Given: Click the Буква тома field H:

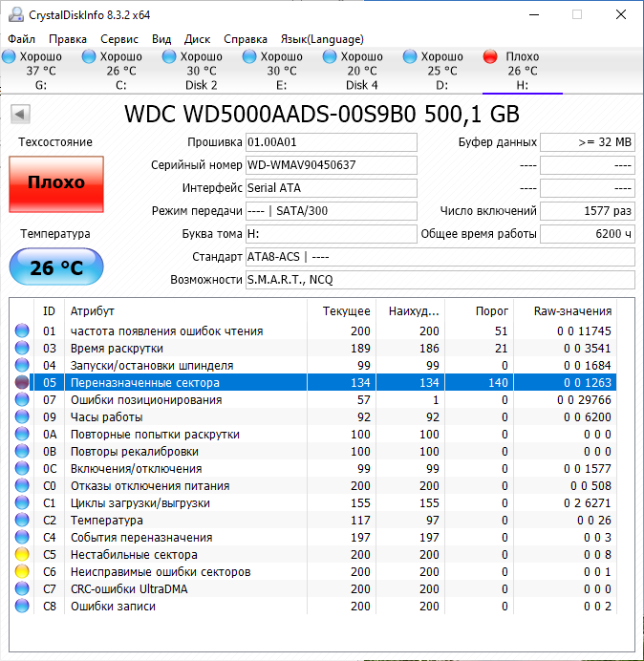Looking at the screenshot, I should [331, 233].
